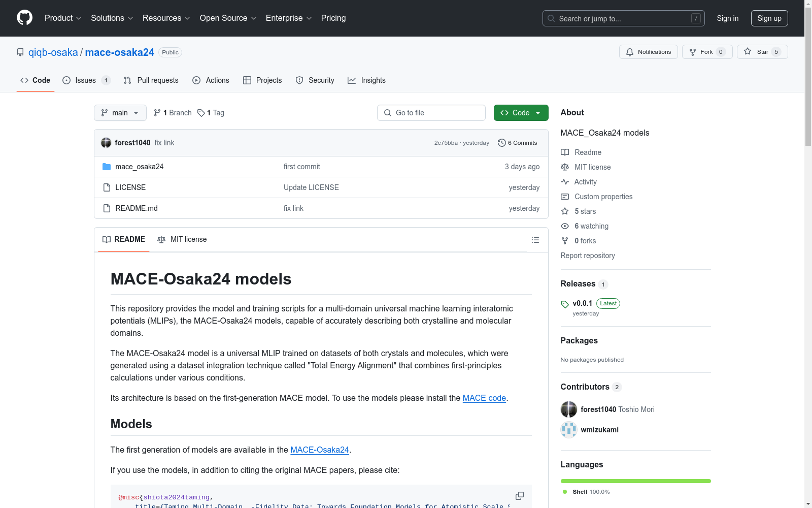Image resolution: width=812 pixels, height=508 pixels.
Task: Switch to the Actions tab
Action: [x=211, y=80]
